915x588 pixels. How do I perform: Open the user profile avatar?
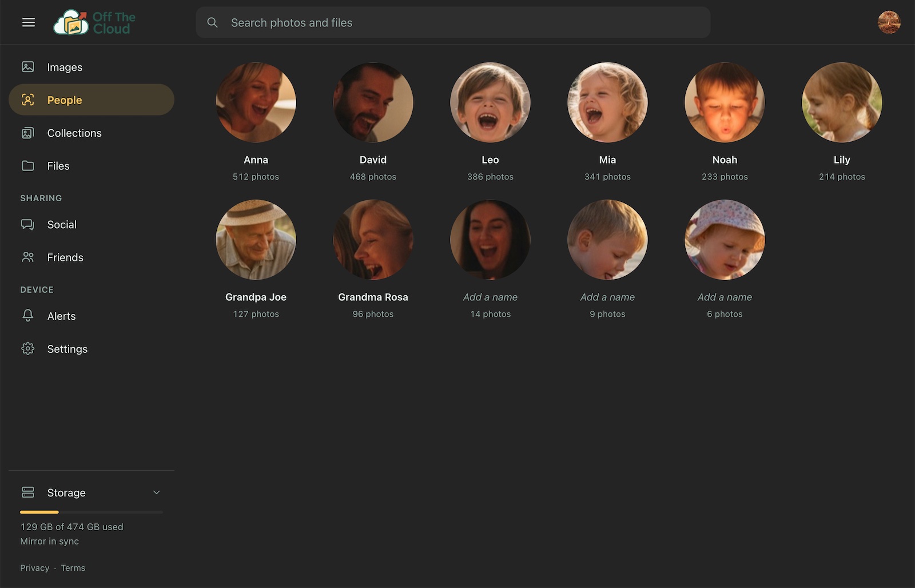click(889, 22)
